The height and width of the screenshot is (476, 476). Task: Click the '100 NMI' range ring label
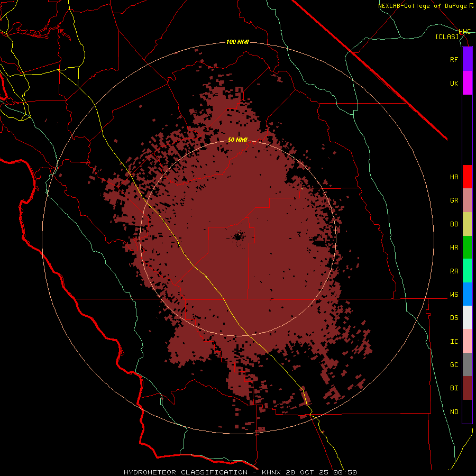pyautogui.click(x=237, y=42)
